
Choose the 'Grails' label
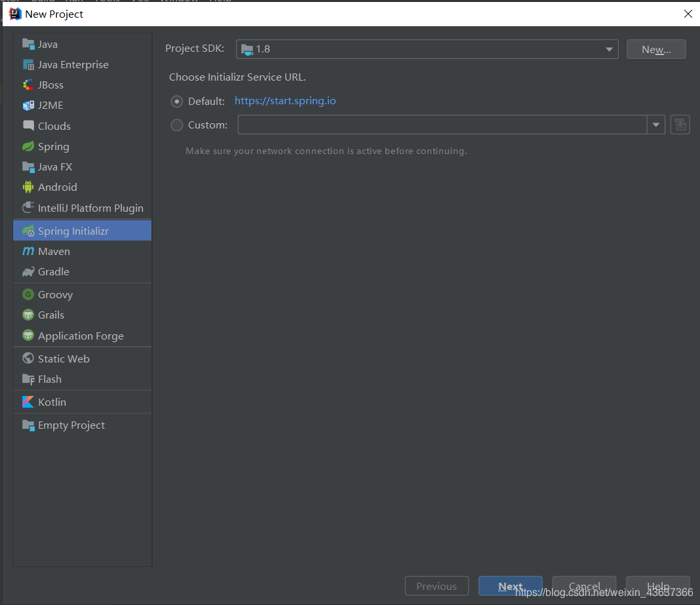tap(51, 315)
